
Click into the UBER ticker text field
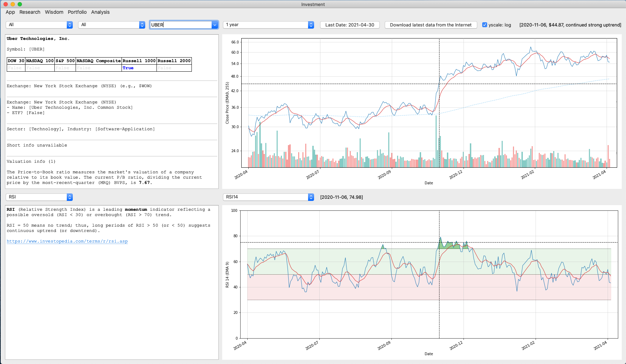tap(181, 25)
